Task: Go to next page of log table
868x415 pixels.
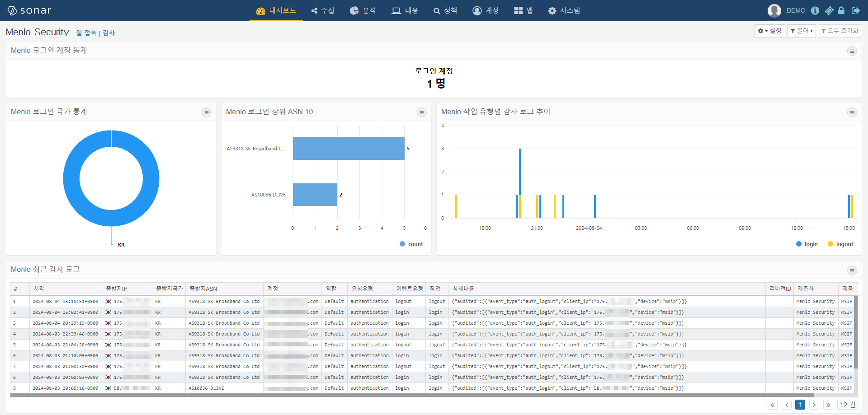Action: (814, 405)
